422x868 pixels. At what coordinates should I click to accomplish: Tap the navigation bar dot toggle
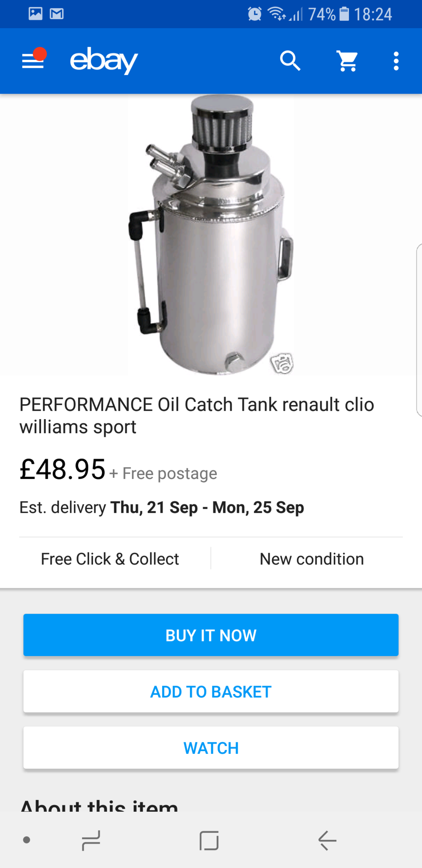27,840
